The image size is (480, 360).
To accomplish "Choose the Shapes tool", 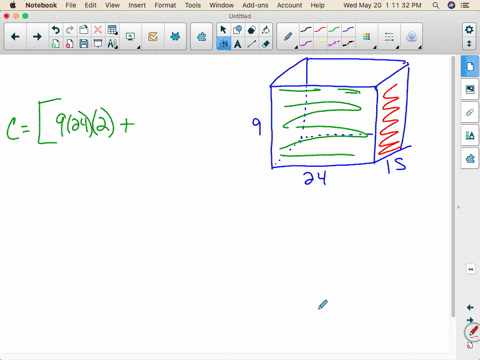I will coord(237,30).
